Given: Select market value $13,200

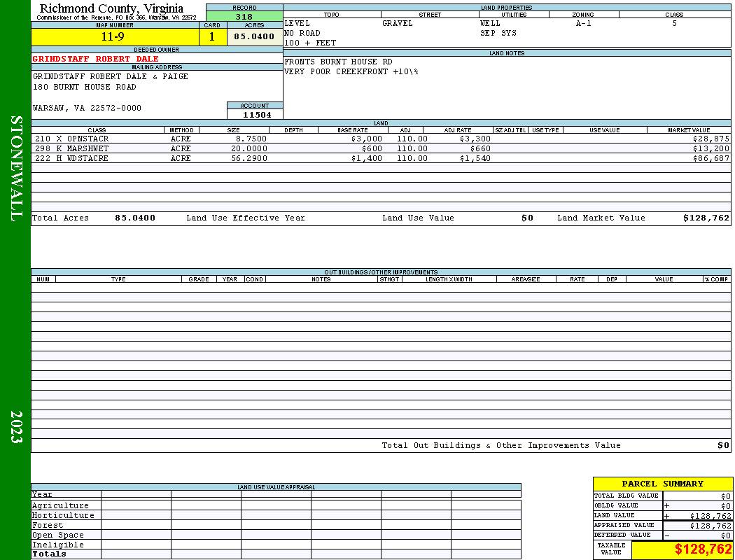Looking at the screenshot, I should [711, 149].
